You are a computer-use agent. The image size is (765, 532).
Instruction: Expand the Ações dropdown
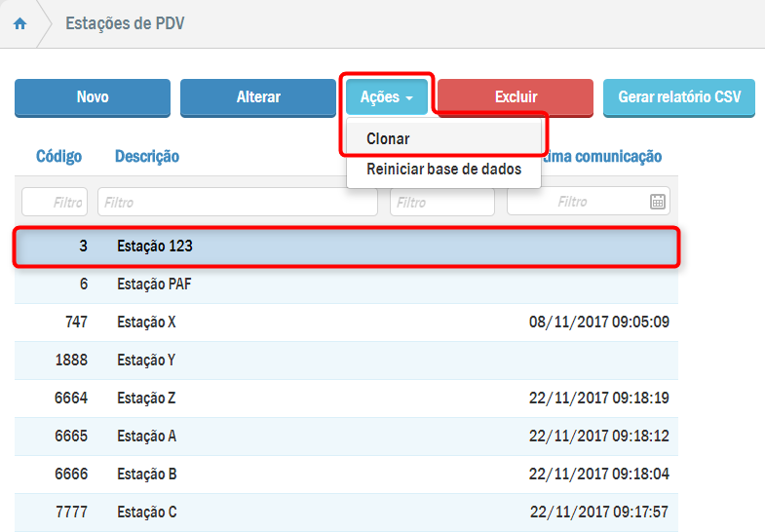tap(387, 97)
